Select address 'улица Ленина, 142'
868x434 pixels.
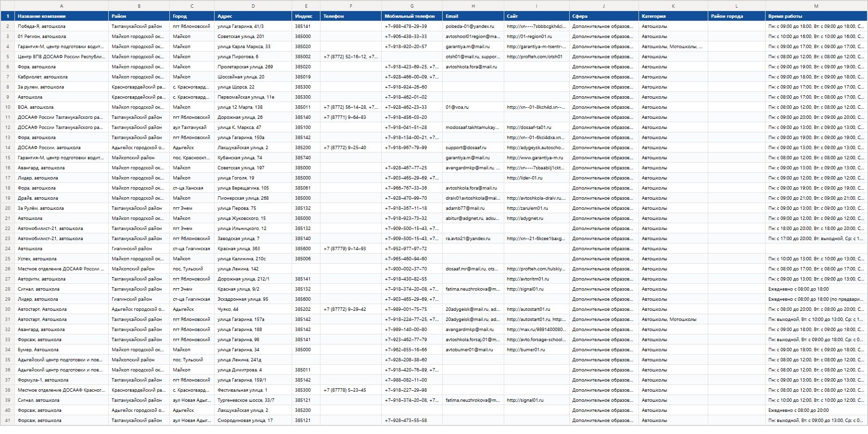point(253,268)
